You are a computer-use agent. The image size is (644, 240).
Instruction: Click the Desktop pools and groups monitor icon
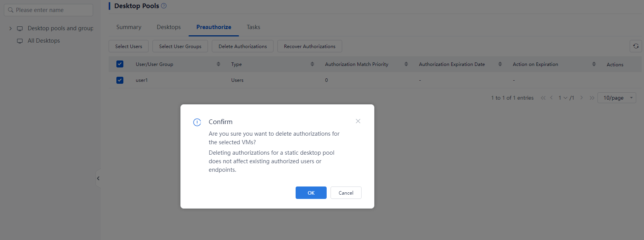(x=20, y=28)
